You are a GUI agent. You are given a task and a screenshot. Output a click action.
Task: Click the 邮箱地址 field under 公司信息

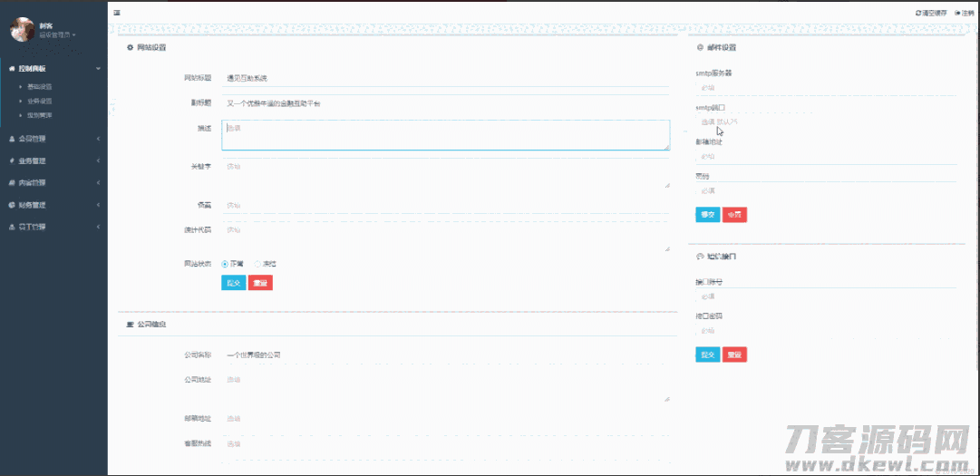446,419
